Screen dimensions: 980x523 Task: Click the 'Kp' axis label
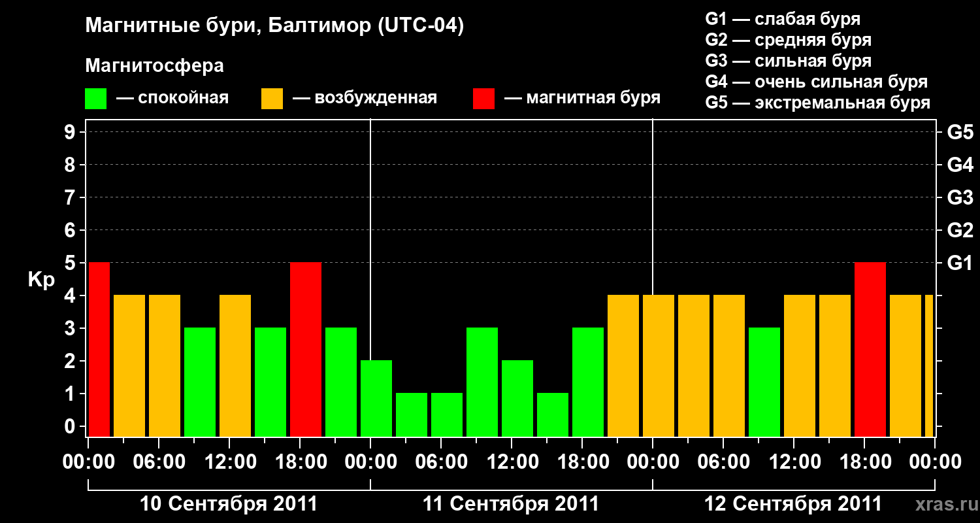[41, 280]
